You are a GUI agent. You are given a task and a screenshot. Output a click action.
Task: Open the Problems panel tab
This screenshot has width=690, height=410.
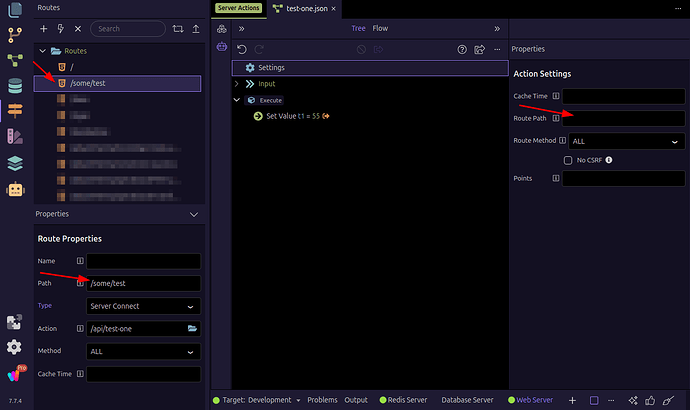(322, 400)
